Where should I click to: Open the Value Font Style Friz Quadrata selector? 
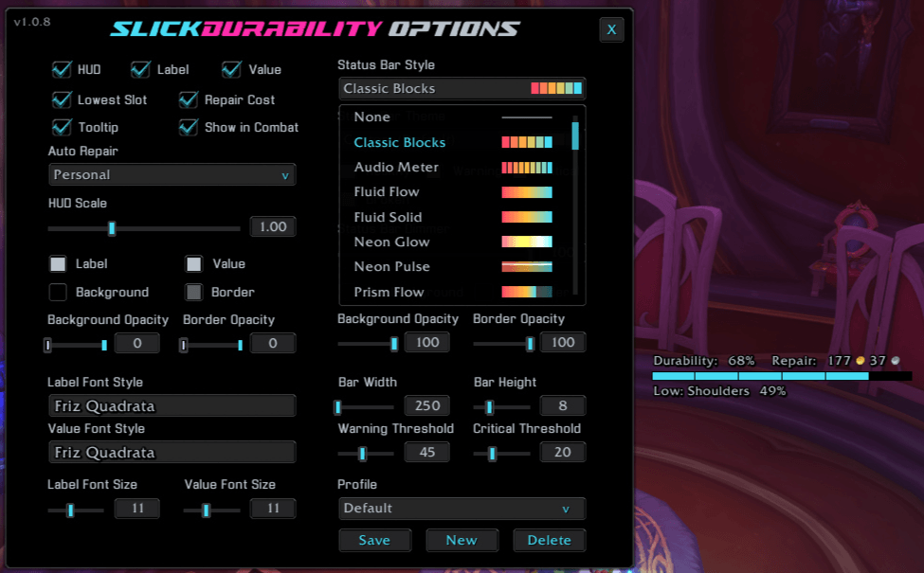[x=172, y=453]
